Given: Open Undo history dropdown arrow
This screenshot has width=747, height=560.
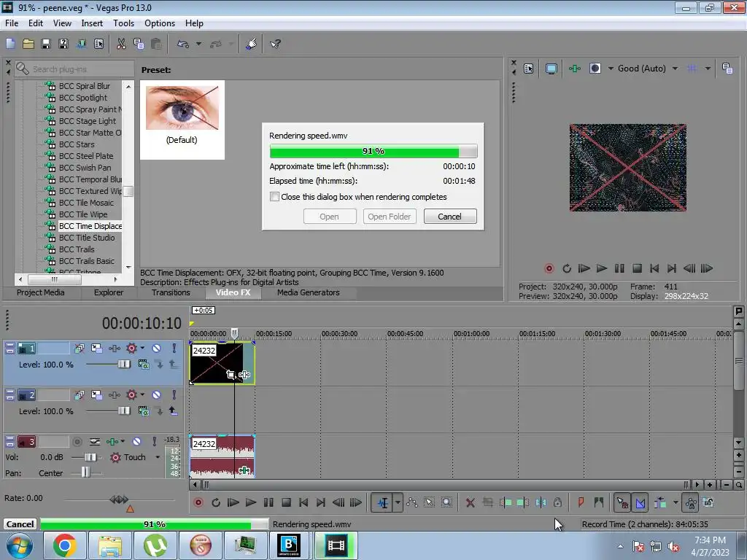Looking at the screenshot, I should 198,44.
